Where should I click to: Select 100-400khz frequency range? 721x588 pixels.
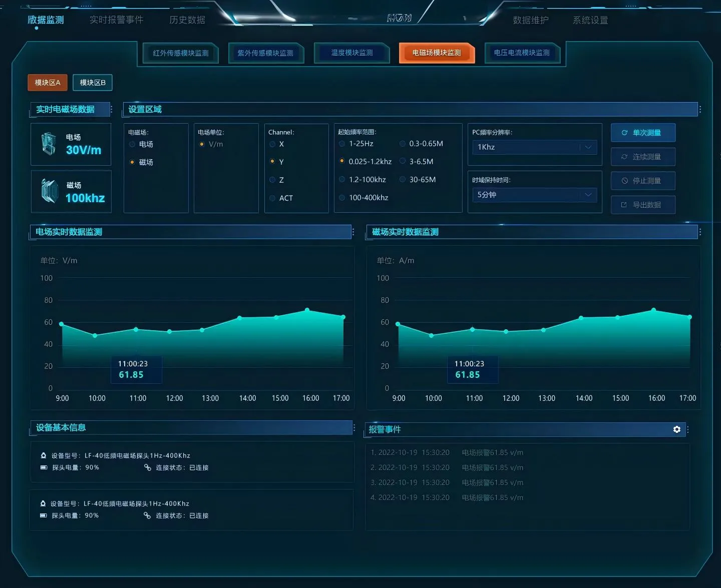[x=342, y=198]
